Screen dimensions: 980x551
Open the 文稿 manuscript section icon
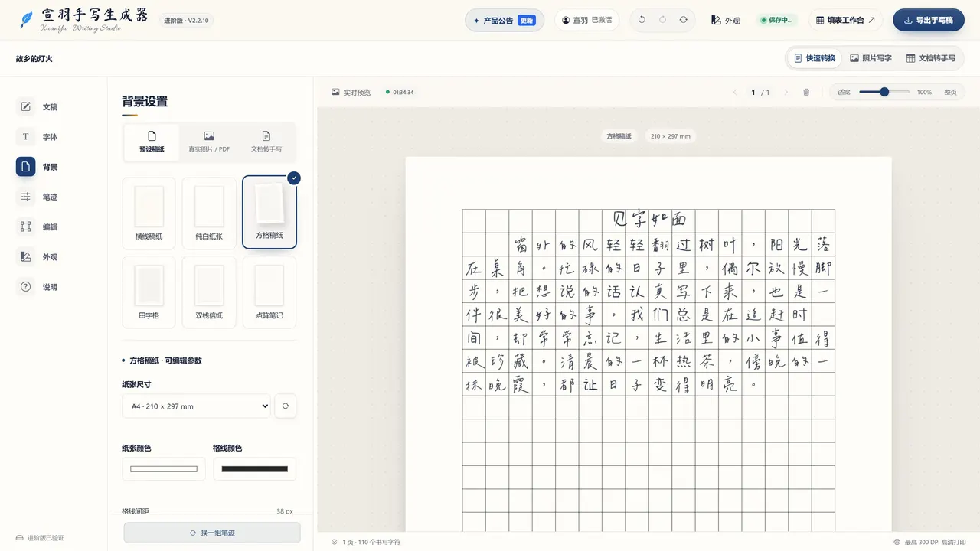click(25, 107)
